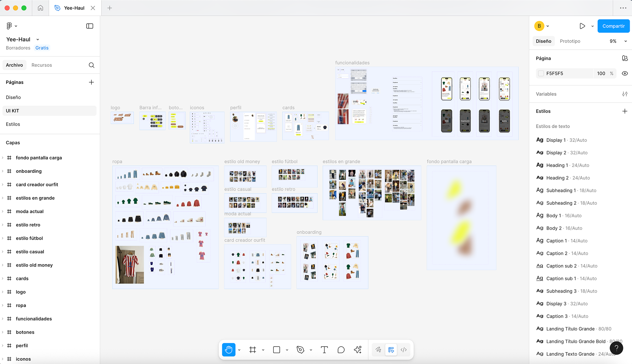632x364 pixels.
Task: Switch to the Diseño panel tab
Action: point(543,41)
